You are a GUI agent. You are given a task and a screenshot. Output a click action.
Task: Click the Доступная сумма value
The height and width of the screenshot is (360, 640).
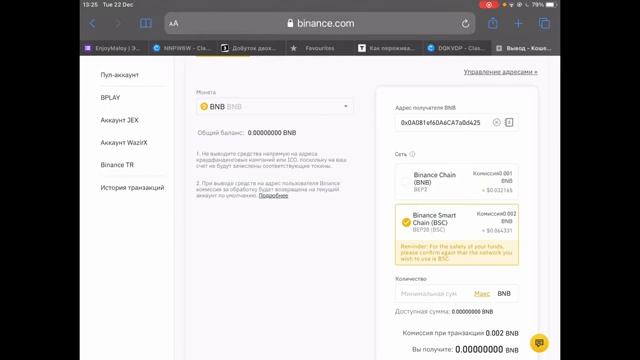(x=472, y=312)
